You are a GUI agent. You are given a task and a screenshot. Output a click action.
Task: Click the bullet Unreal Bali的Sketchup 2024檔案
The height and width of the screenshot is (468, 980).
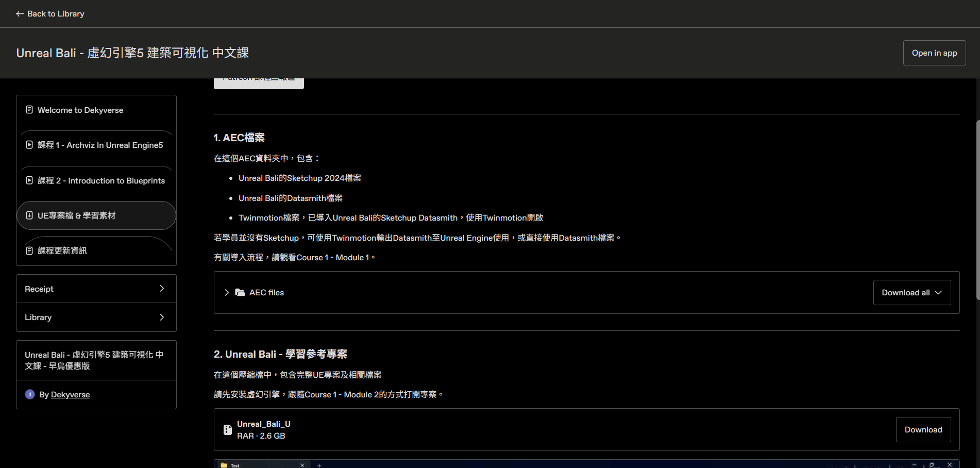(x=300, y=178)
